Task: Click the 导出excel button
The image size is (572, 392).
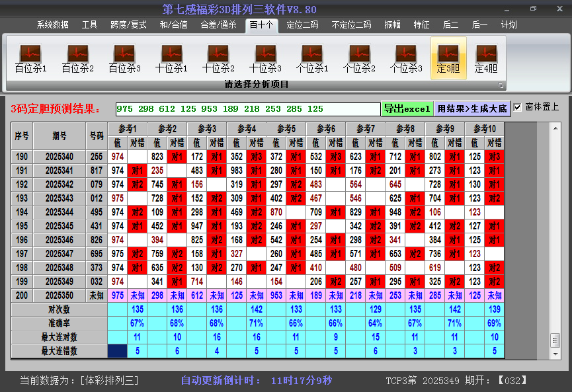Action: [407, 108]
